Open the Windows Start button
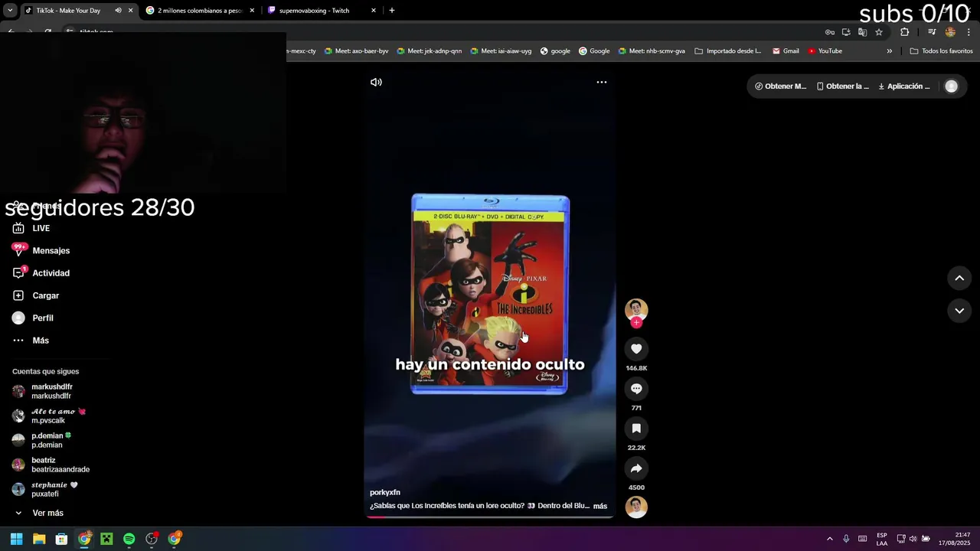Viewport: 980px width, 551px height. point(16,539)
